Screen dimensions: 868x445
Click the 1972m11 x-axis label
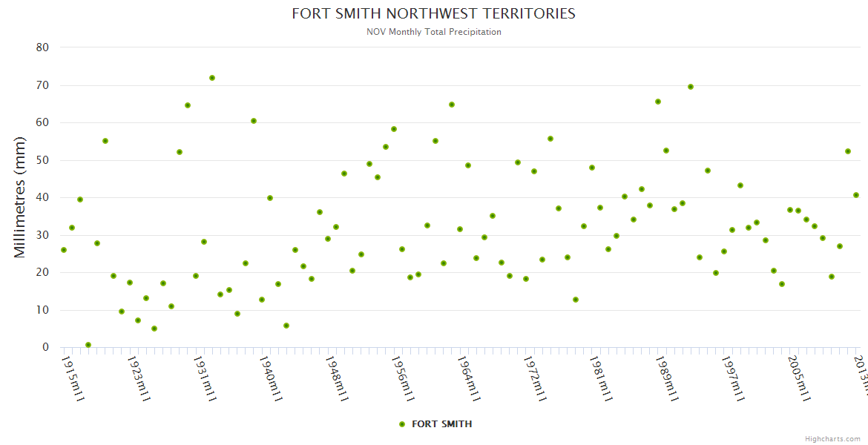click(x=533, y=379)
